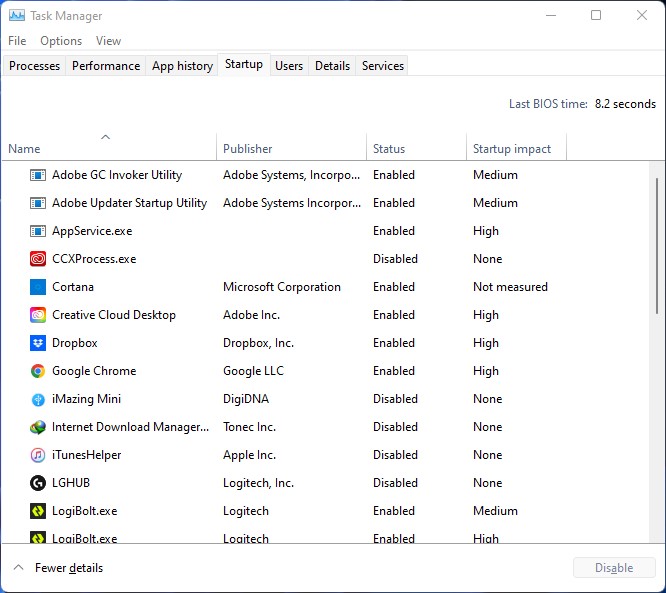Click Apple Inc. publisher cell
The width and height of the screenshot is (666, 593).
(249, 455)
